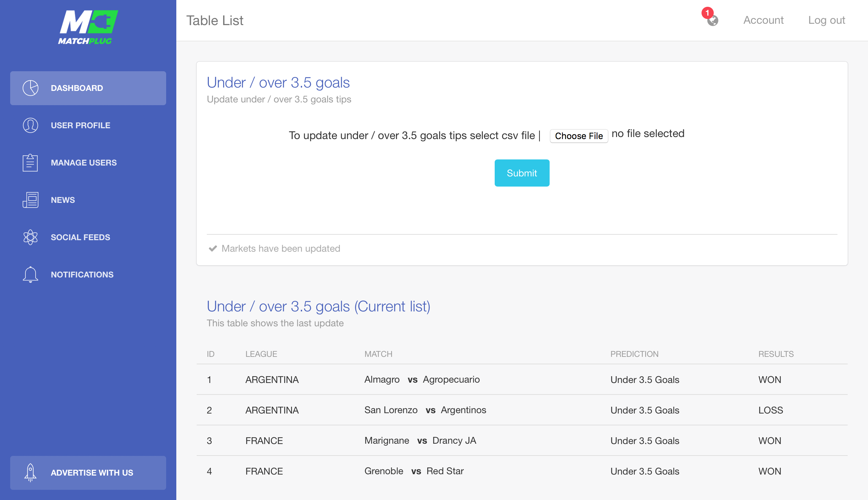Click the Advertise rocket icon
Screen dimensions: 868x500
[31, 473]
